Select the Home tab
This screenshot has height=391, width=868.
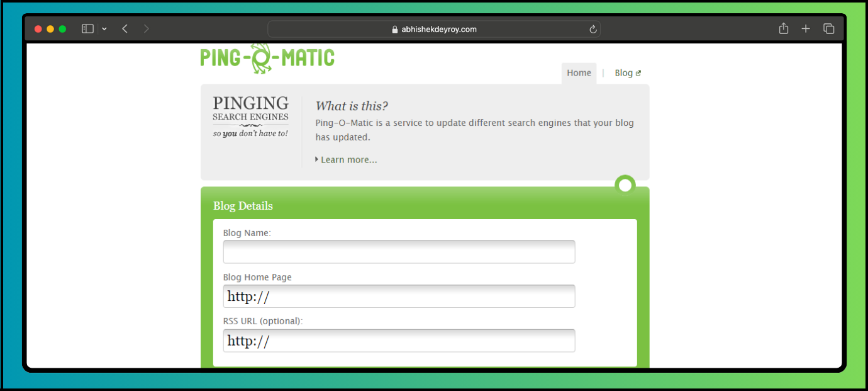tap(579, 73)
